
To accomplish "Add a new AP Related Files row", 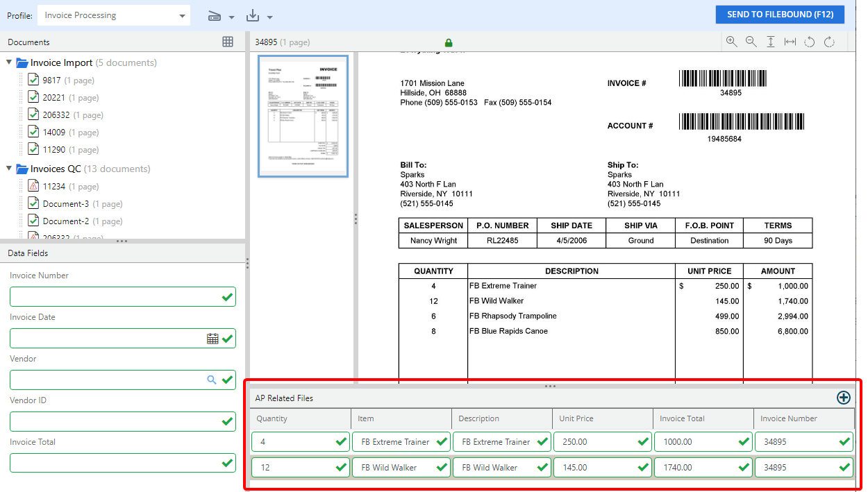I will click(843, 398).
